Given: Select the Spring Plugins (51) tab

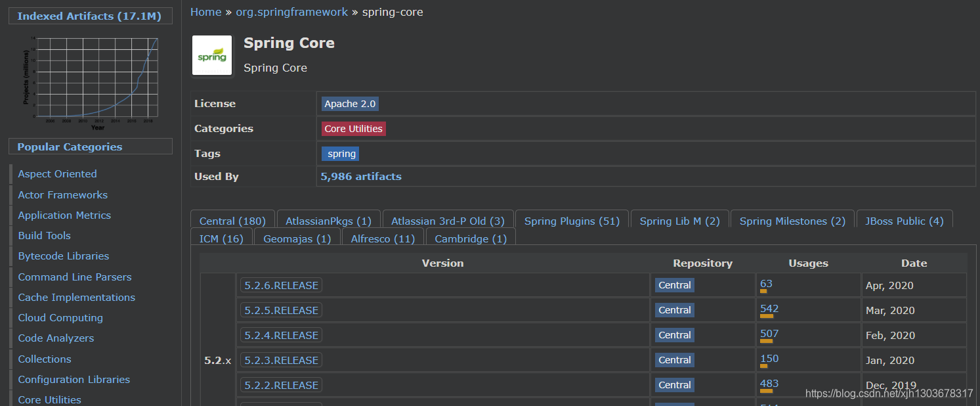Looking at the screenshot, I should 572,221.
